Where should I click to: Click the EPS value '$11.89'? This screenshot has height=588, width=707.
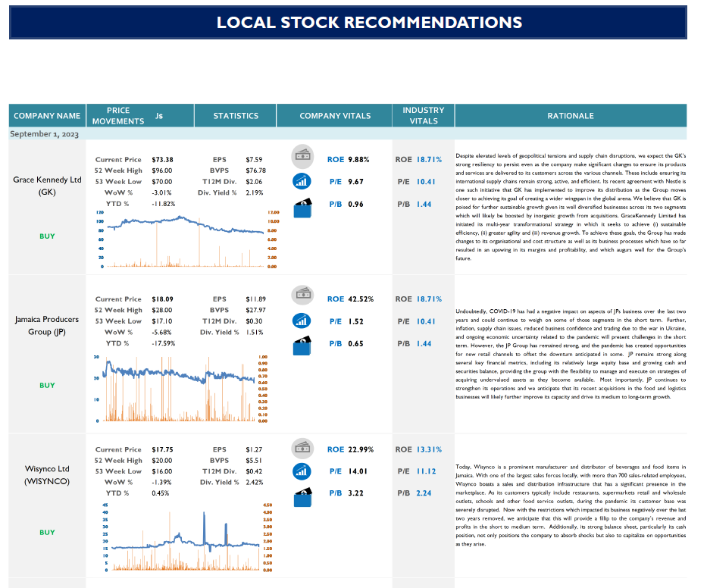[255, 299]
